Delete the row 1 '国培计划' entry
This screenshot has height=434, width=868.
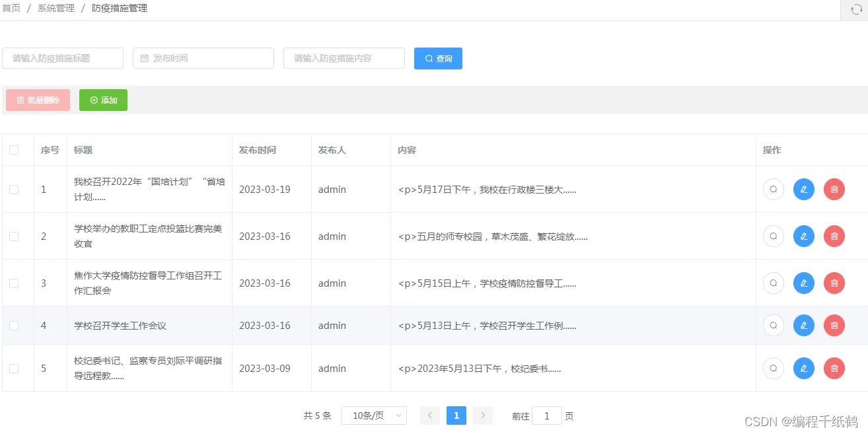[x=834, y=190]
